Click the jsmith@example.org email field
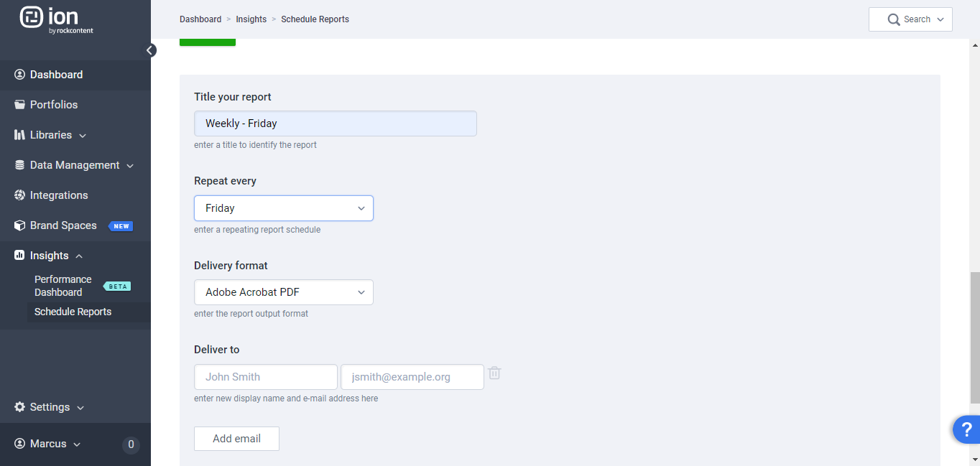The width and height of the screenshot is (980, 466). (412, 377)
